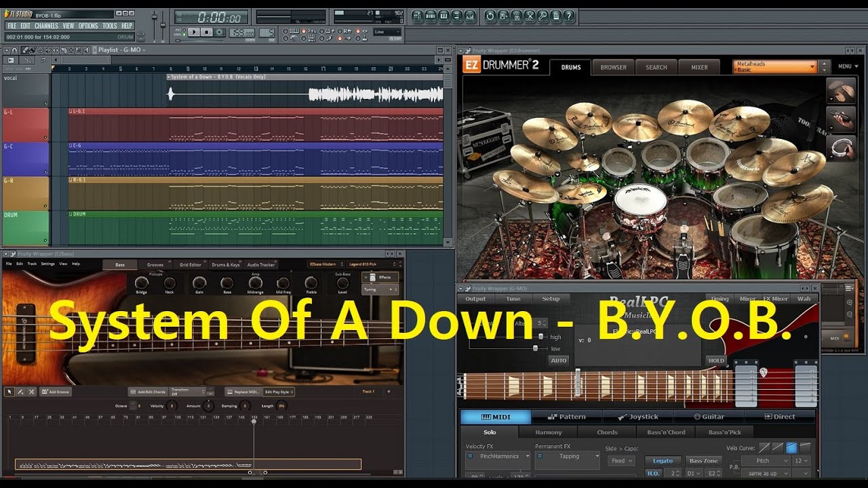Image resolution: width=868 pixels, height=488 pixels.
Task: Select the pencil tool in EZbass
Action: click(x=20, y=392)
